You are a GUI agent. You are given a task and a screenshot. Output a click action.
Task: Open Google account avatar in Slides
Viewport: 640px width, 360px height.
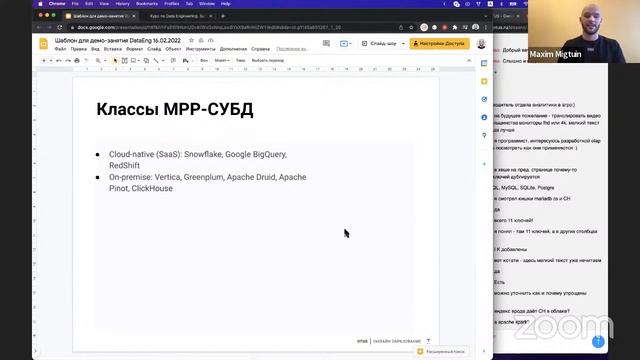[481, 44]
